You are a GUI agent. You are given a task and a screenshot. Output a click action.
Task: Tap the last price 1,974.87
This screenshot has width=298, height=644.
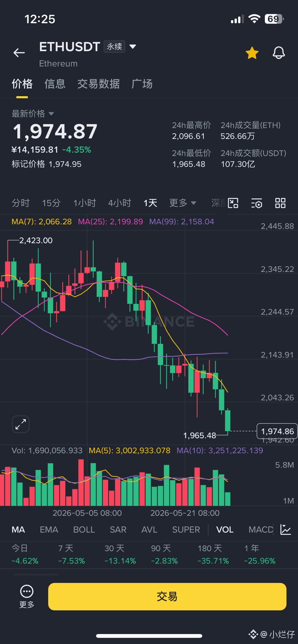pos(55,131)
